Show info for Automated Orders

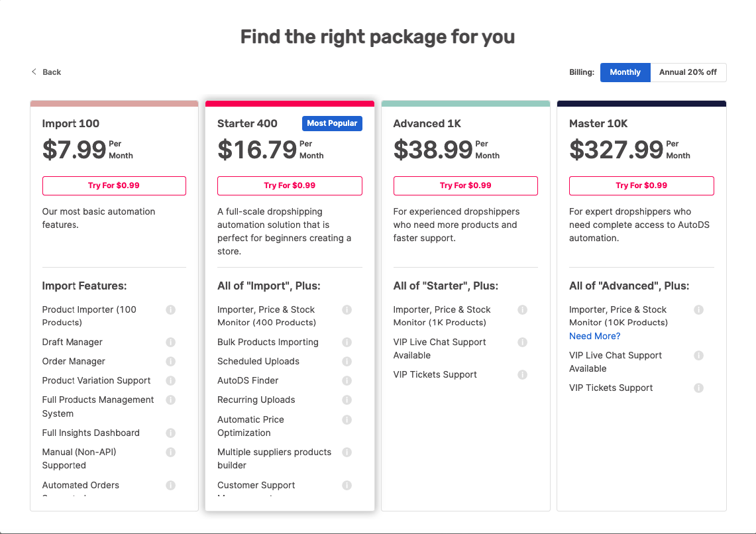[171, 486]
